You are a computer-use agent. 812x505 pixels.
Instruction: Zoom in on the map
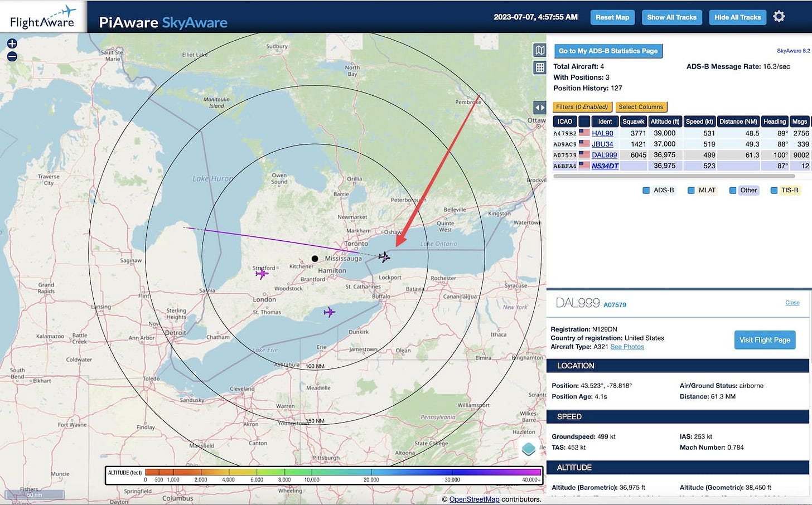tap(12, 43)
